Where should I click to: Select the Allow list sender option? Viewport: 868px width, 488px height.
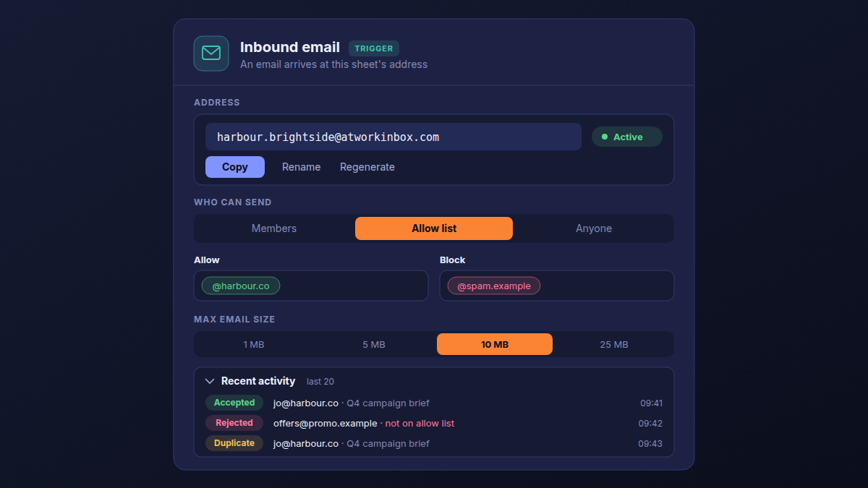[434, 228]
